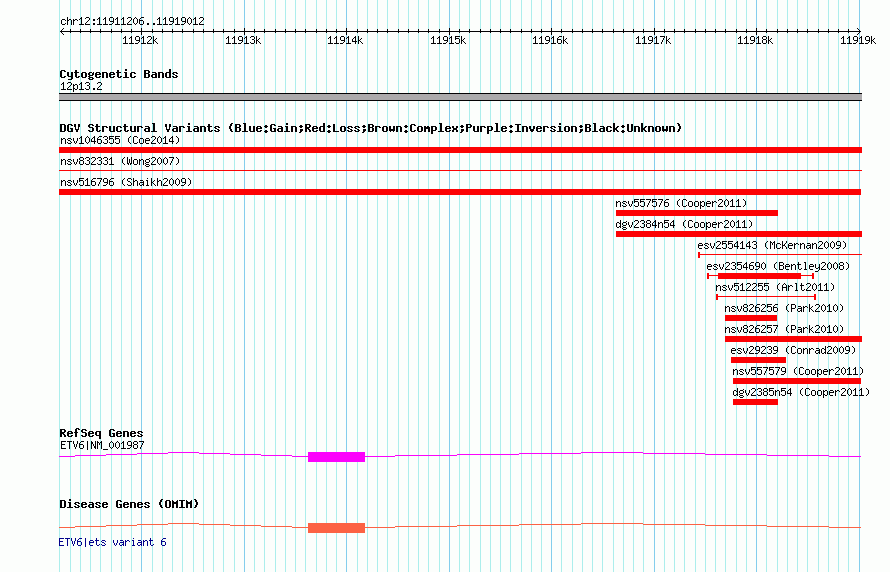Click the orange OMIM ETV6 exon block
The height and width of the screenshot is (572, 890).
(337, 528)
